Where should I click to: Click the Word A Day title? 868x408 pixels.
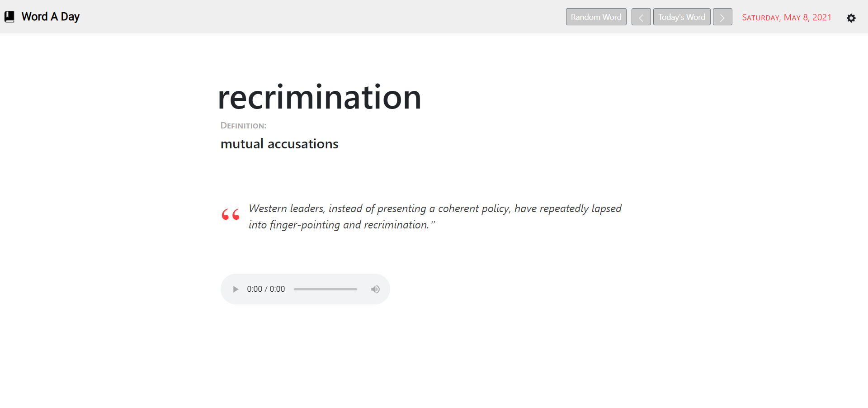click(x=51, y=17)
